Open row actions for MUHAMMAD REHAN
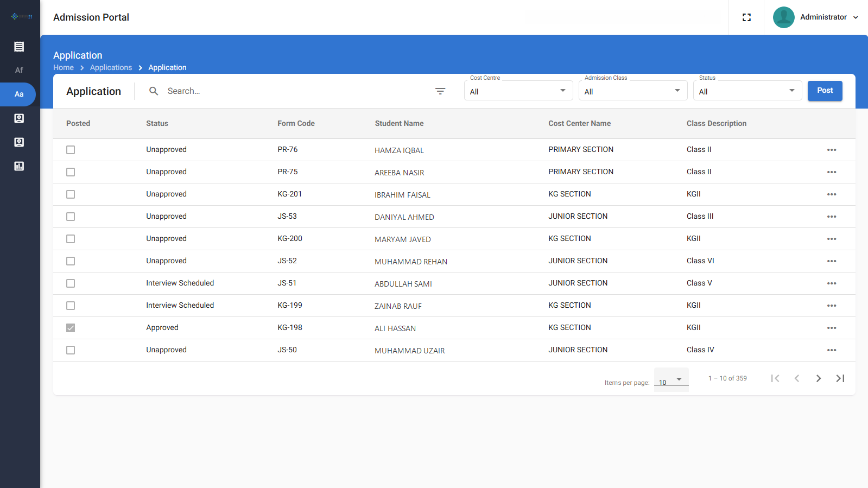Viewport: 868px width, 488px height. 832,261
